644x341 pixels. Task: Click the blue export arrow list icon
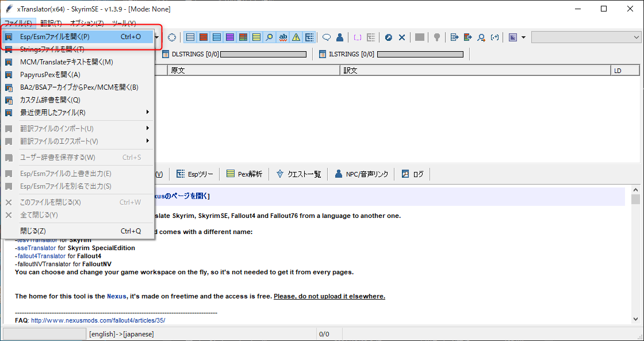pos(454,37)
